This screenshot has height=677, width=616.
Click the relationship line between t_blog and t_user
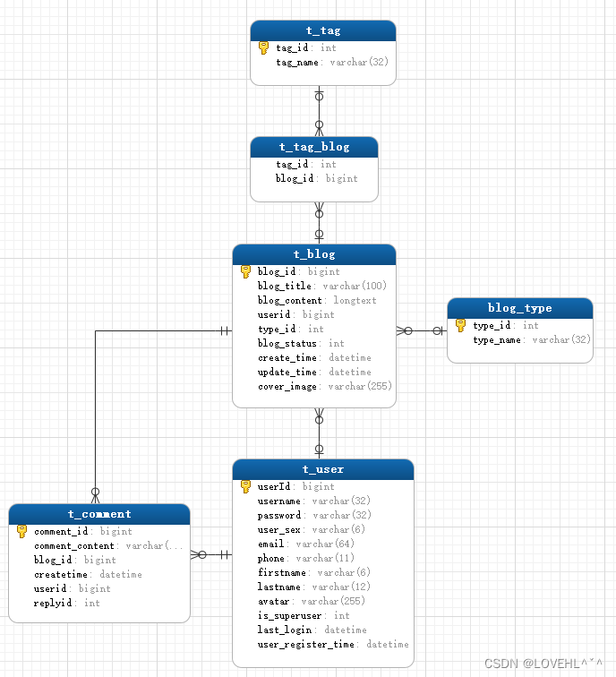(319, 433)
